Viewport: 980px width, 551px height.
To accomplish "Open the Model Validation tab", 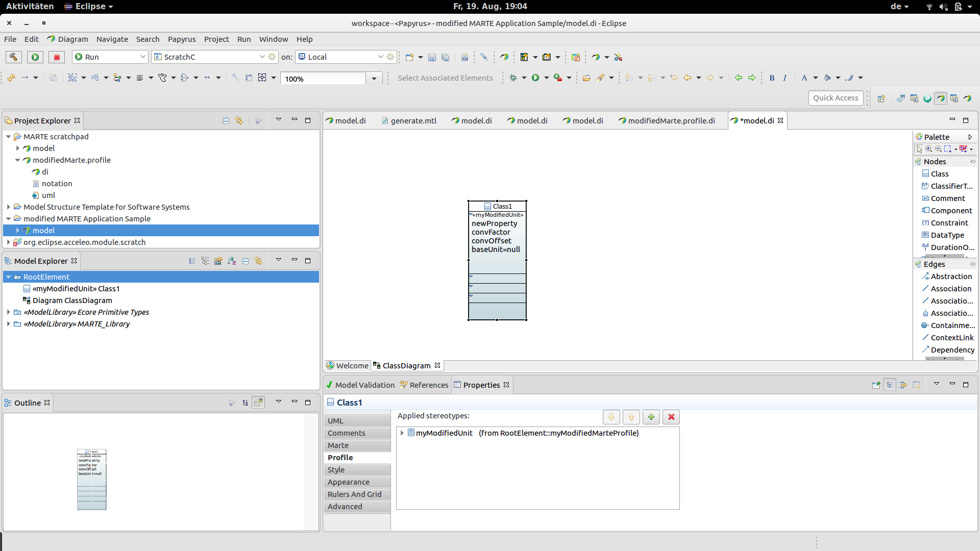I will [360, 385].
